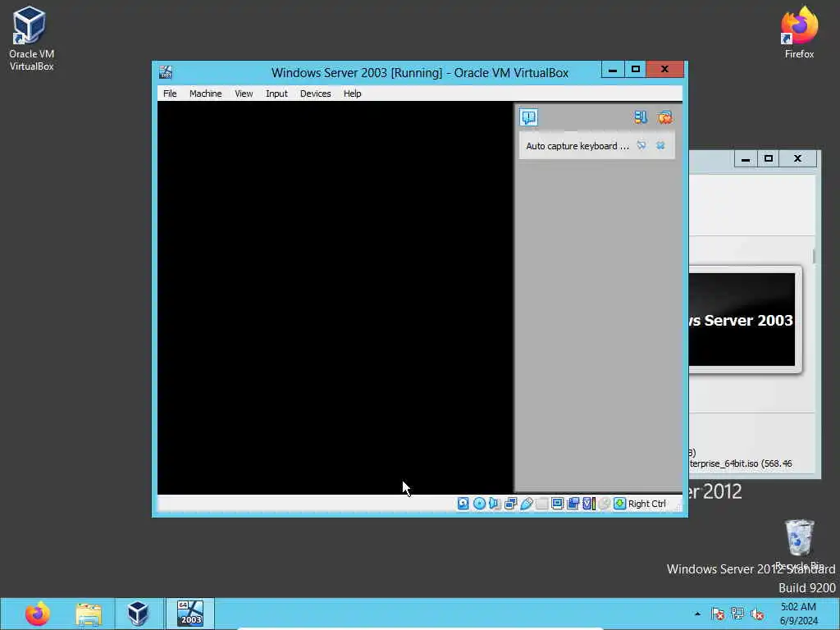Minimize the Windows Server 2003 VM window
Viewport: 840px width, 630px height.
tap(613, 69)
